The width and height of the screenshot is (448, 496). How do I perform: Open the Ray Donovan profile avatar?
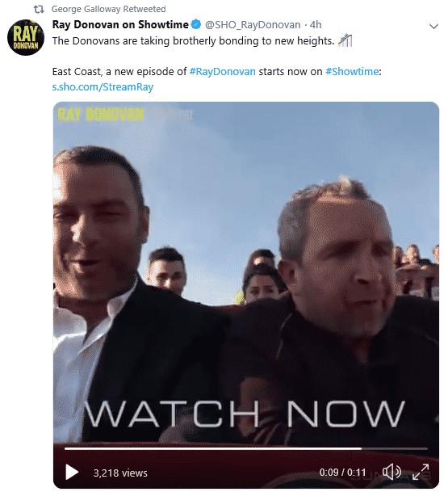pos(26,37)
